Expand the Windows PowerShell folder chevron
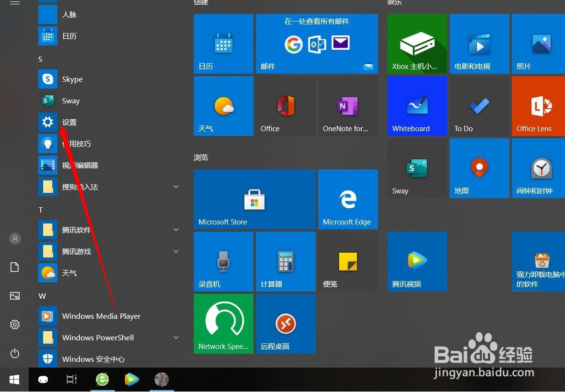565x392 pixels. 176,337
